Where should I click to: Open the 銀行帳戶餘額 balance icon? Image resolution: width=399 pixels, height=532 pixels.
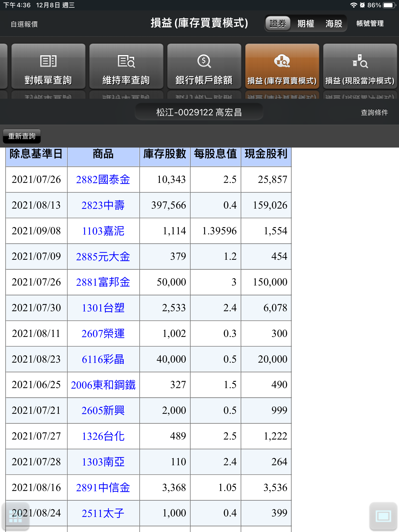(x=204, y=67)
